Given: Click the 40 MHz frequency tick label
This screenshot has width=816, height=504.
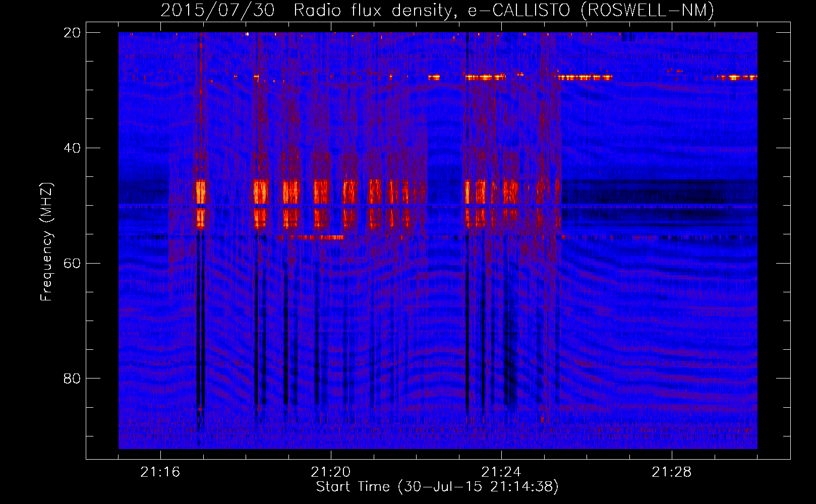Looking at the screenshot, I should 72,148.
